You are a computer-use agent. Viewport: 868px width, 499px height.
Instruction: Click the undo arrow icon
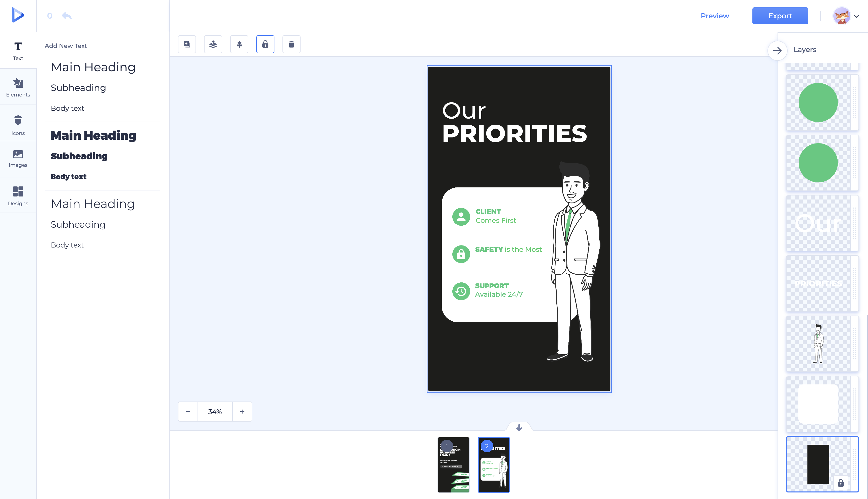click(x=67, y=16)
